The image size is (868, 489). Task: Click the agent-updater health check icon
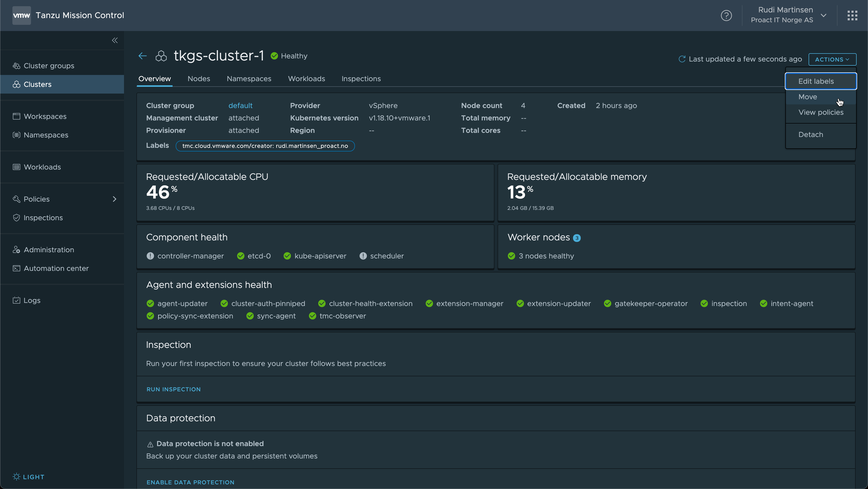point(150,304)
